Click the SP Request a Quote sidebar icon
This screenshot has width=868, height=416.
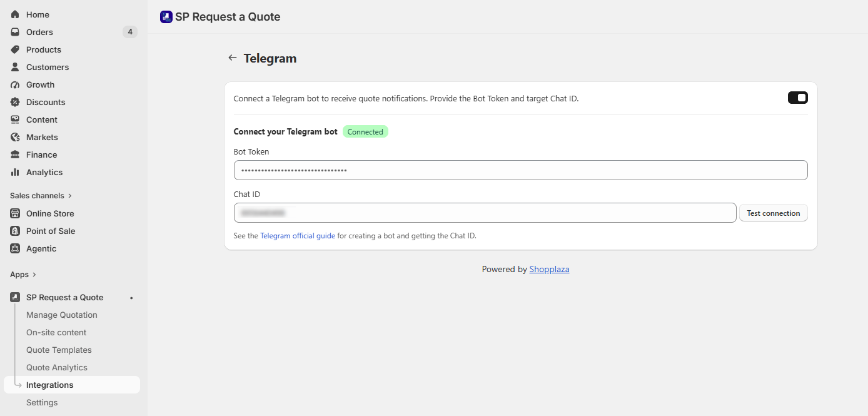pyautogui.click(x=15, y=297)
